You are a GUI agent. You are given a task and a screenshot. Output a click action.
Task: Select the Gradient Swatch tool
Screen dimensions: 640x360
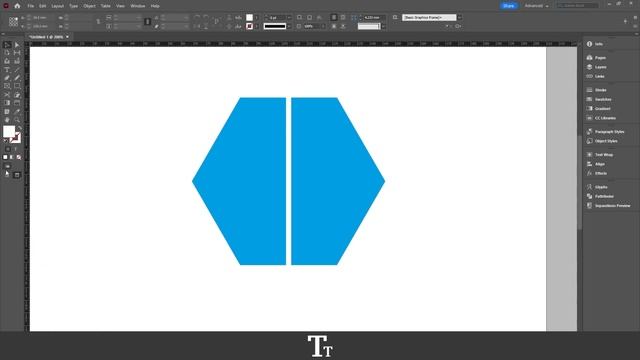(x=7, y=103)
